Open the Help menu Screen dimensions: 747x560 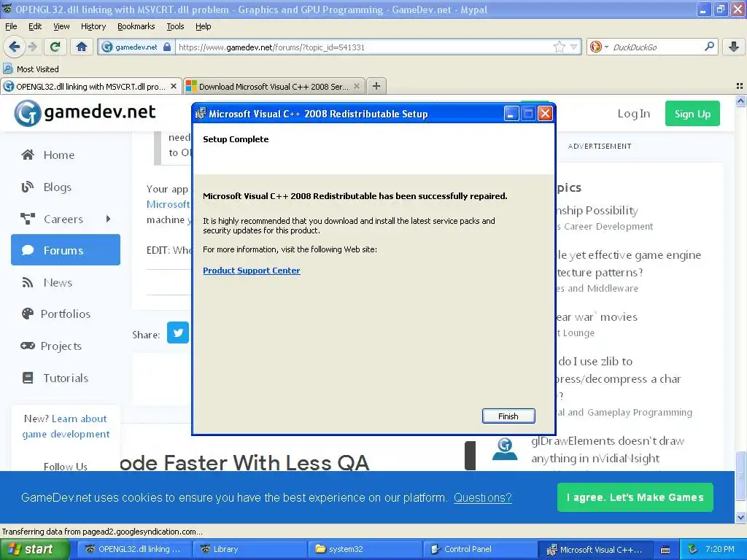[x=204, y=26]
